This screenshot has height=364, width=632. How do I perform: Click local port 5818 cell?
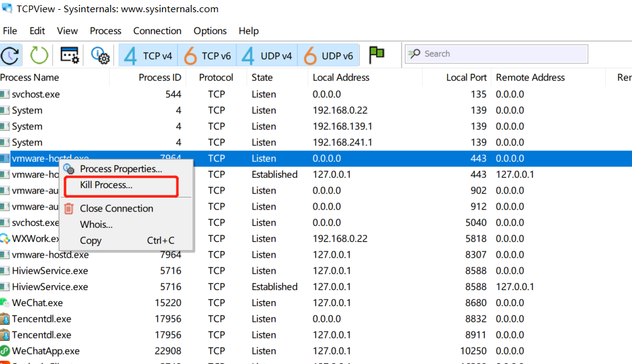click(476, 239)
